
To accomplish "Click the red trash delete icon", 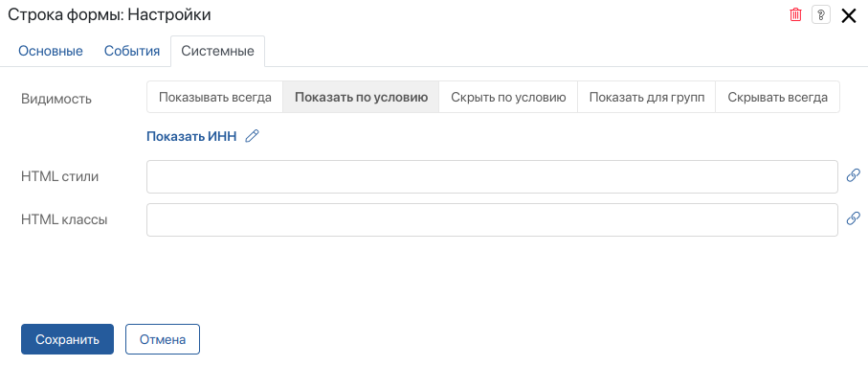I will [x=795, y=15].
